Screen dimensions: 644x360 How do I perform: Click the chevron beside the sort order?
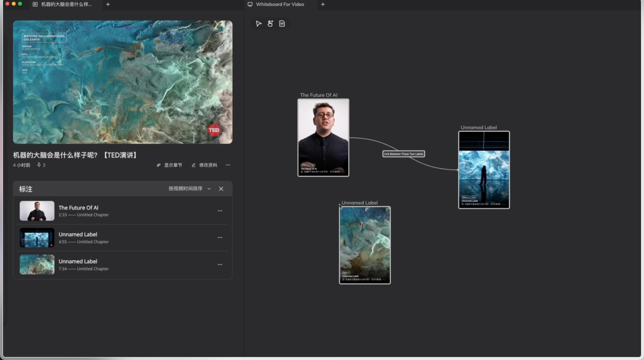pyautogui.click(x=209, y=189)
